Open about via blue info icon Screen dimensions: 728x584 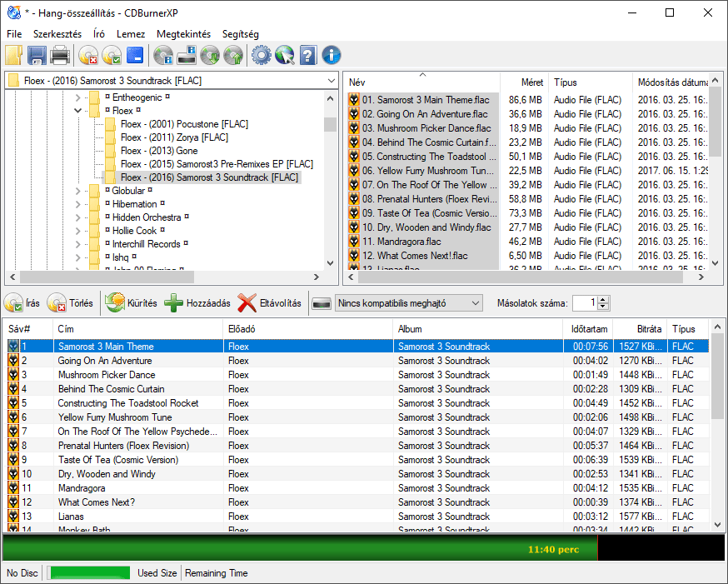(x=331, y=55)
